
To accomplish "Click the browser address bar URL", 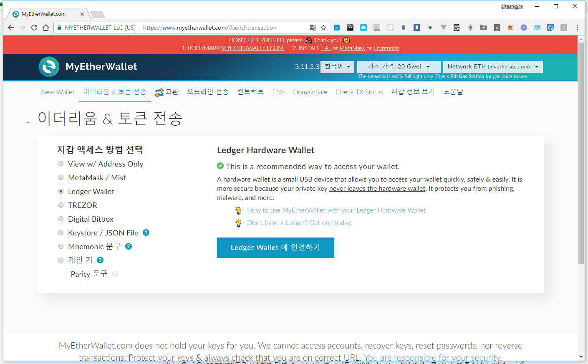I will pyautogui.click(x=209, y=28).
